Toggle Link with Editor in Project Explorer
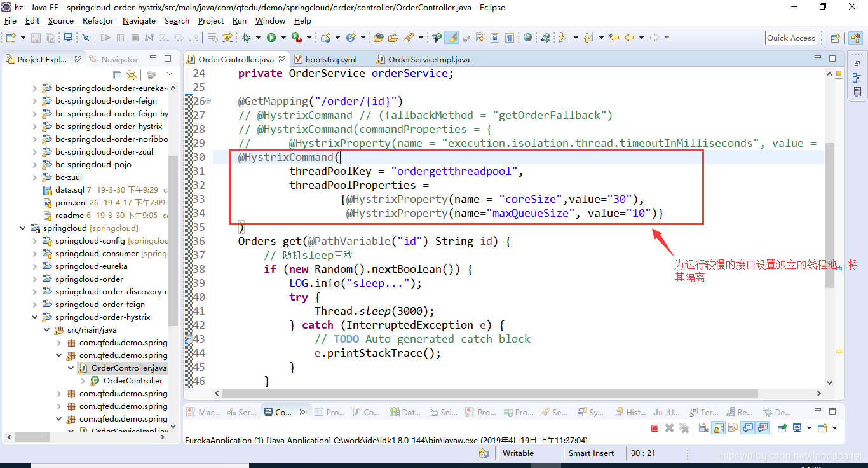This screenshot has height=468, width=868. [x=131, y=75]
